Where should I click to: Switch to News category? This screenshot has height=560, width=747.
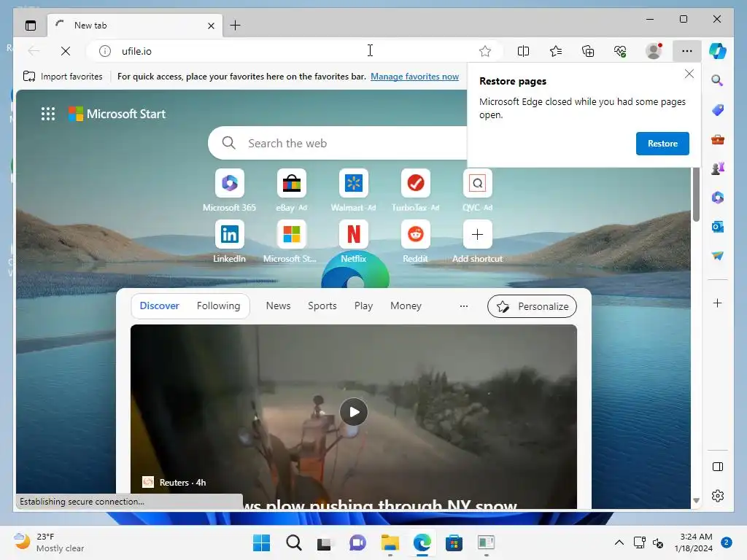(x=278, y=306)
